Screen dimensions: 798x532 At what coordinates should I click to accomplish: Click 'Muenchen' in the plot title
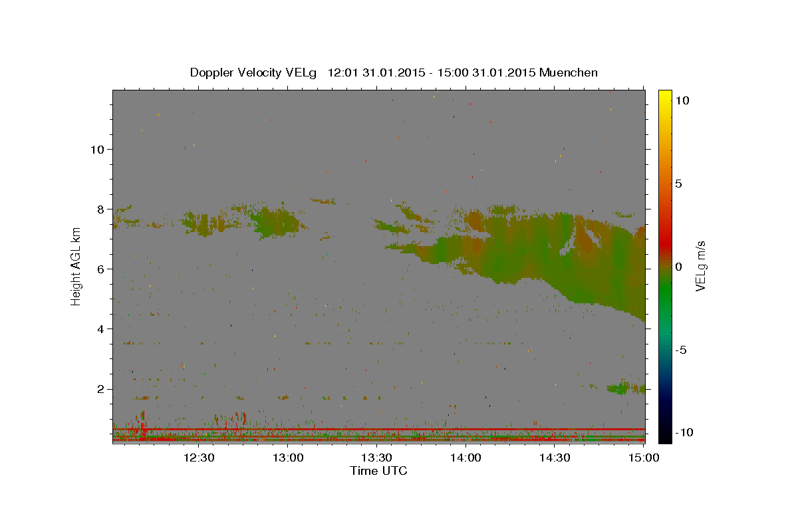coord(569,72)
